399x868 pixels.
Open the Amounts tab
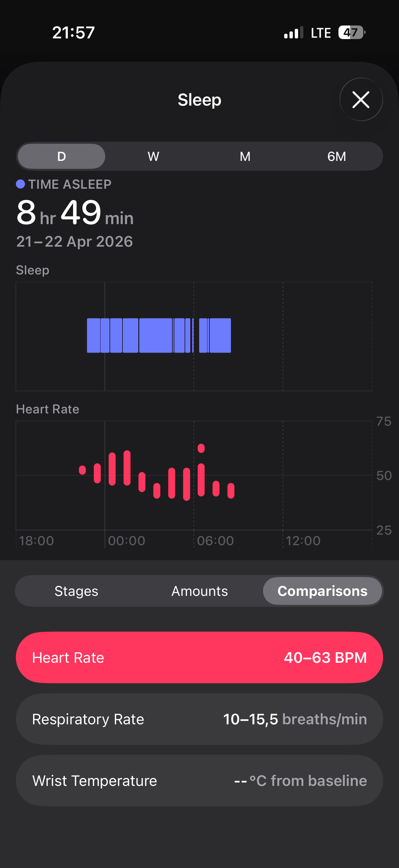click(x=200, y=591)
